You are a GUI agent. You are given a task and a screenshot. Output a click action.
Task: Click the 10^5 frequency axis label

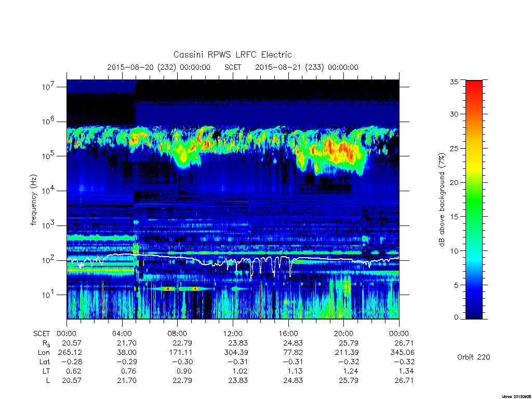(48, 156)
